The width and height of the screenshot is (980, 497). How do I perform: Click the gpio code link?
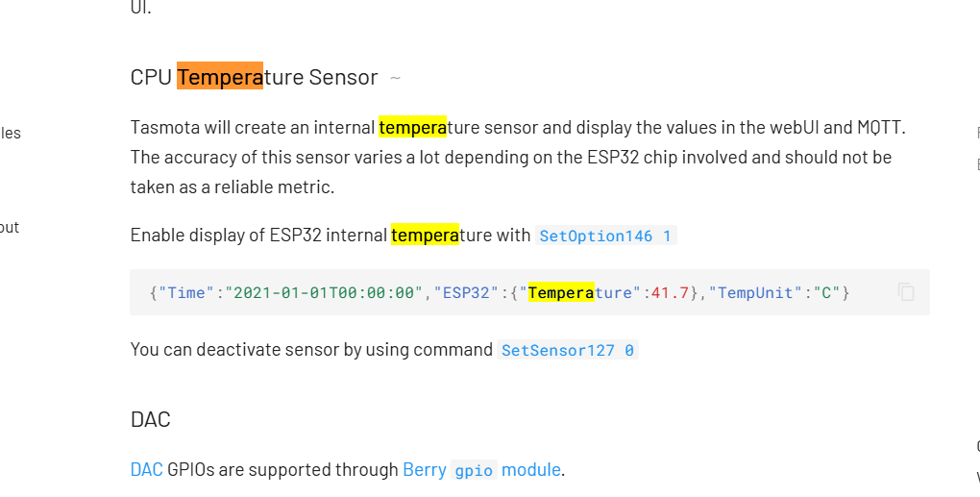click(x=474, y=470)
